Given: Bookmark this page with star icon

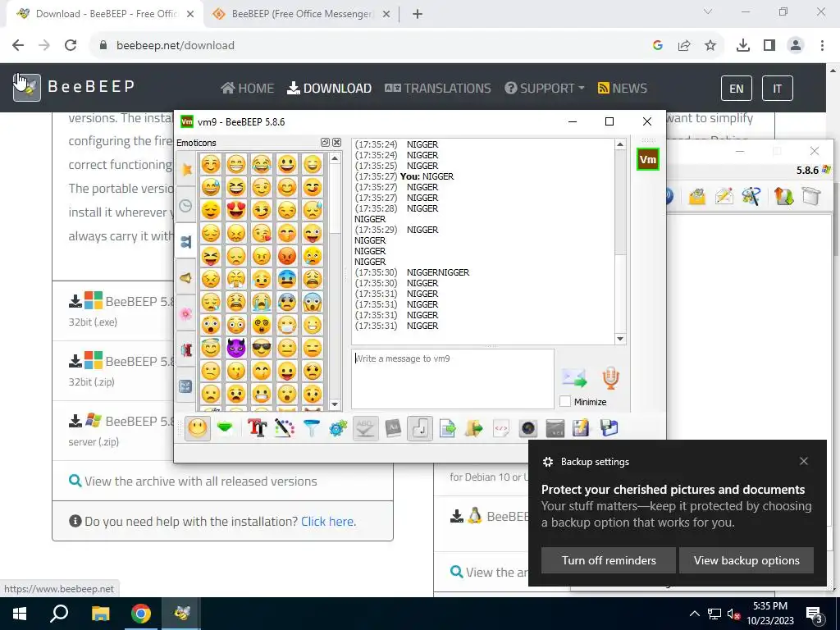Looking at the screenshot, I should click(710, 46).
